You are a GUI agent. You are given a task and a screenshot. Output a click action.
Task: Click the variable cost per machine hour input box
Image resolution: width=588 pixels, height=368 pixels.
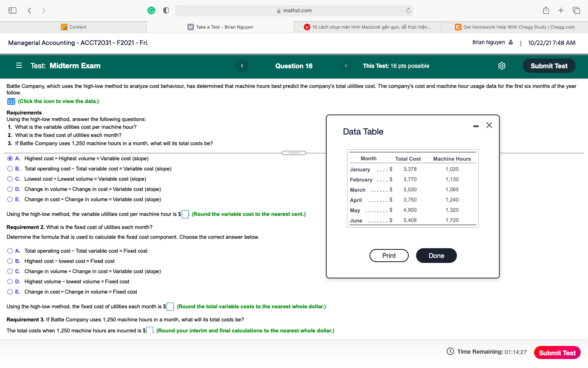(185, 214)
